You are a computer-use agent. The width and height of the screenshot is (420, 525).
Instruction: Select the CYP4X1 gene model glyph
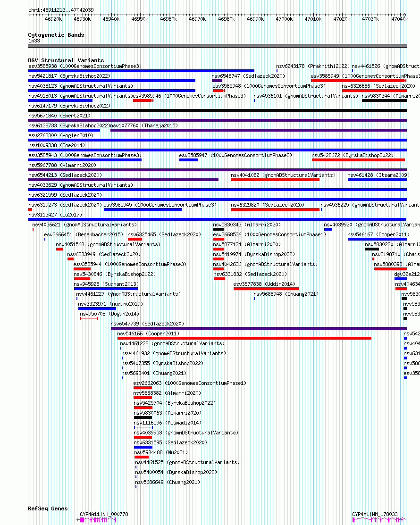coord(379,520)
